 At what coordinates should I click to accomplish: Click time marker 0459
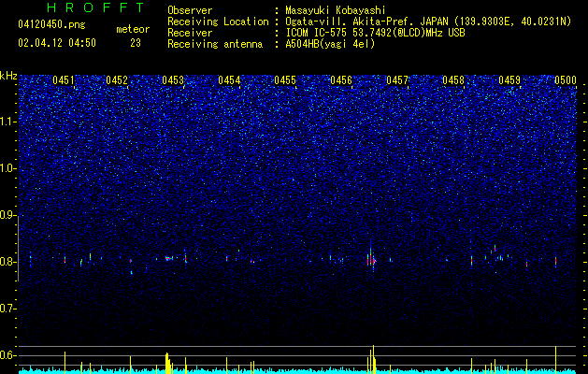509,80
